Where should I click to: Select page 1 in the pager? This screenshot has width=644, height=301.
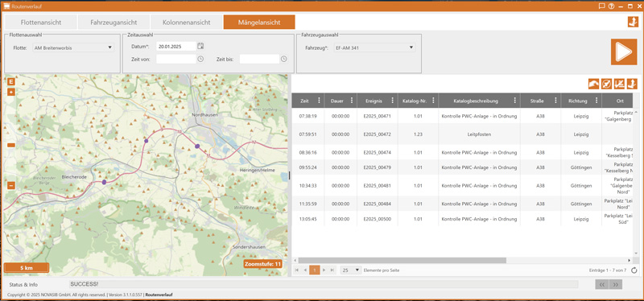coord(314,270)
